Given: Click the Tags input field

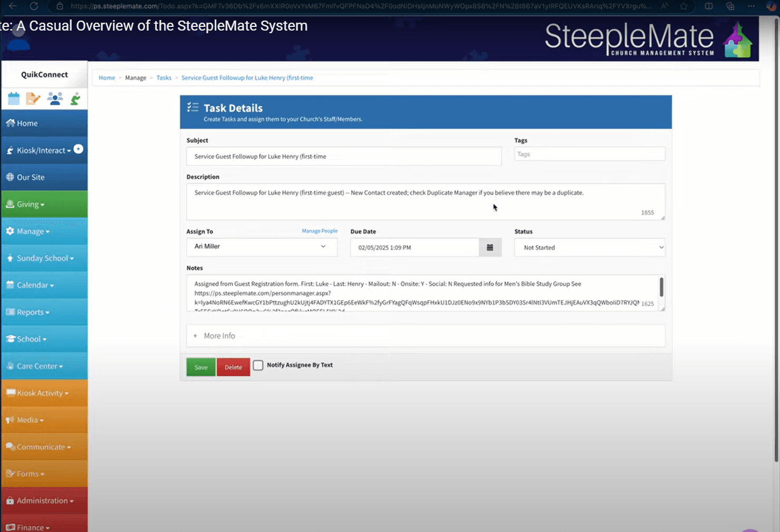Looking at the screenshot, I should (590, 154).
